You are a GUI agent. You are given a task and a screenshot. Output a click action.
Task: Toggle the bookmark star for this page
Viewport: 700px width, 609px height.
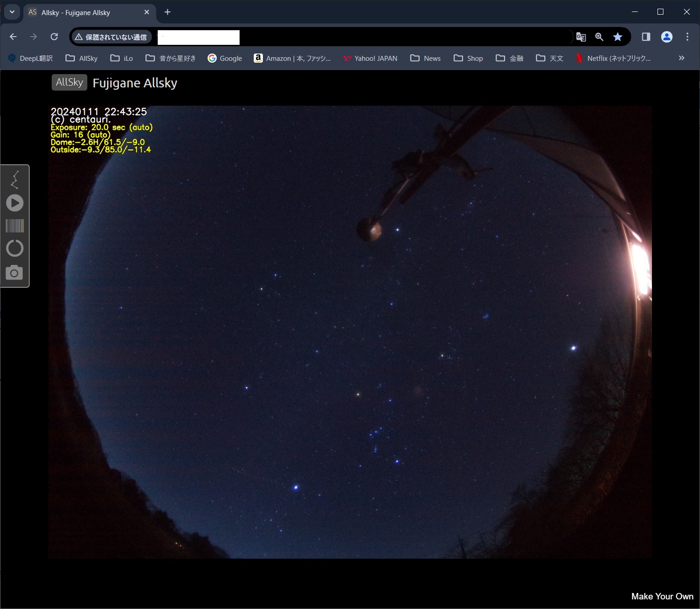618,37
